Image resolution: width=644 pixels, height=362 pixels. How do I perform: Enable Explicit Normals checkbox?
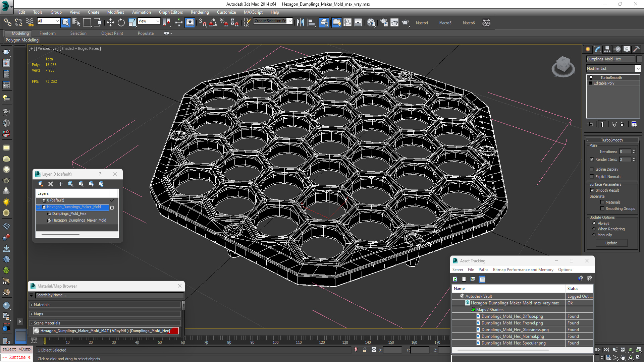pos(592,177)
